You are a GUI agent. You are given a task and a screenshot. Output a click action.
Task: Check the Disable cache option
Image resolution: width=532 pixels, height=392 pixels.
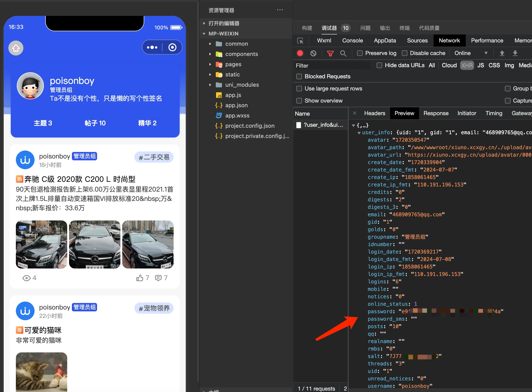pos(404,53)
